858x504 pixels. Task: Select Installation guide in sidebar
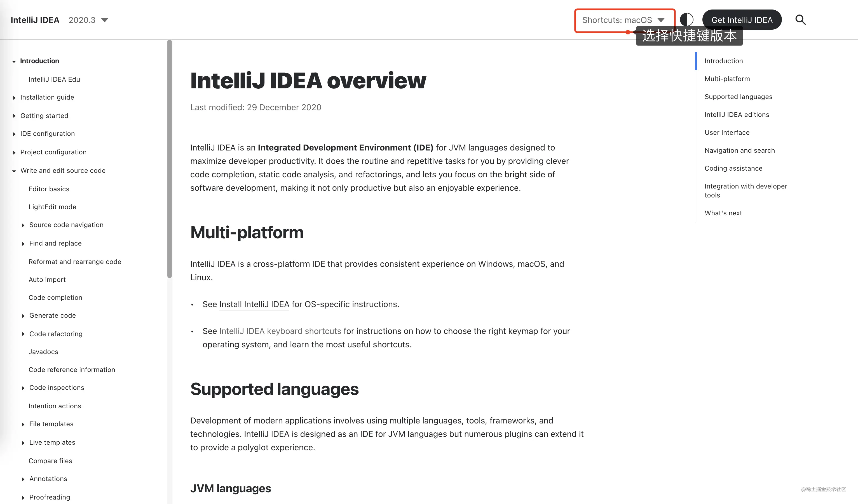point(47,97)
